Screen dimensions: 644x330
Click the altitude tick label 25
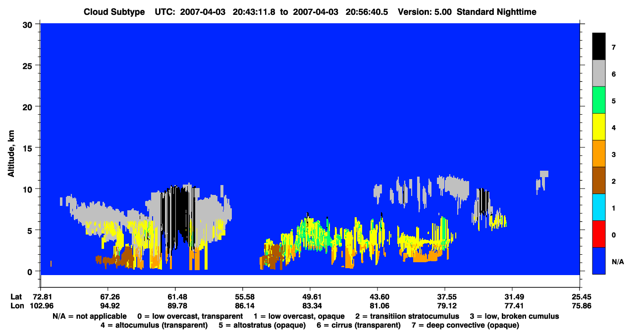pos(29,65)
